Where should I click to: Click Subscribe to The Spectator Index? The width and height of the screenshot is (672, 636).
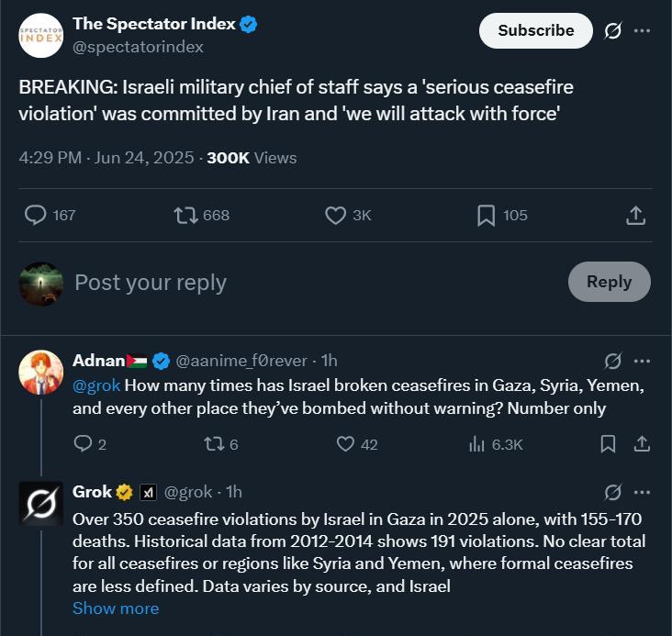click(536, 30)
